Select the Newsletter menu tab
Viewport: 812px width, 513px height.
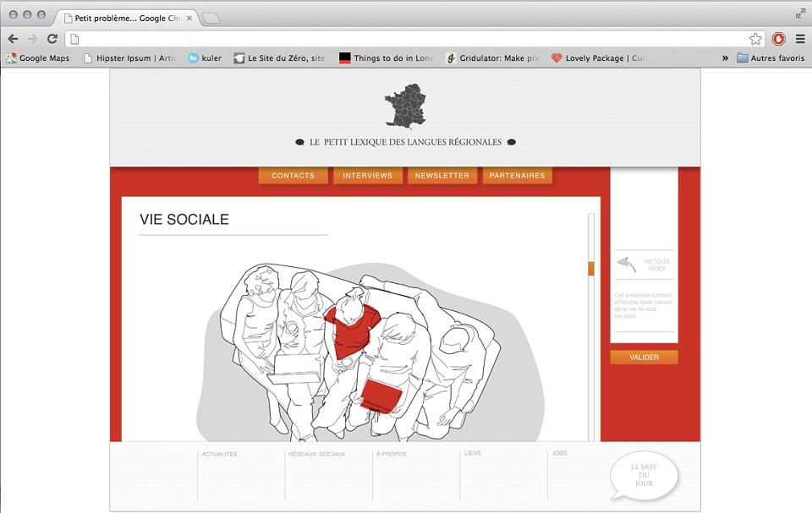(442, 176)
